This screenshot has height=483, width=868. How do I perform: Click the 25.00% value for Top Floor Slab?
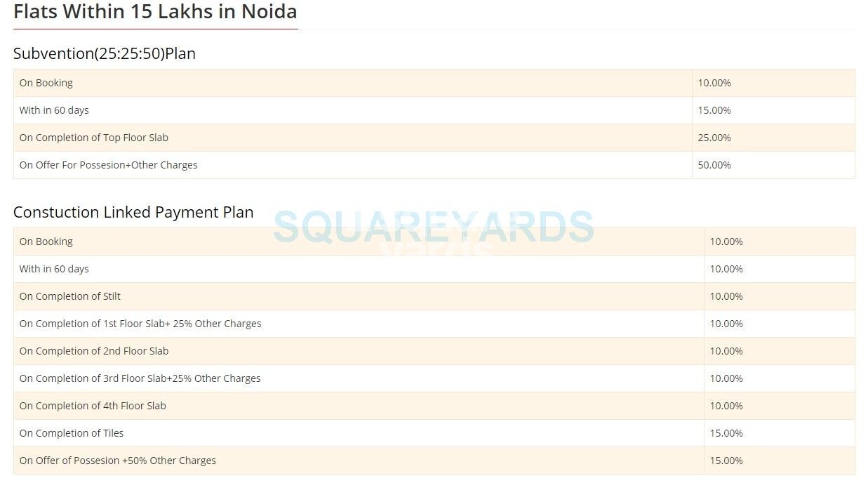[x=714, y=138]
